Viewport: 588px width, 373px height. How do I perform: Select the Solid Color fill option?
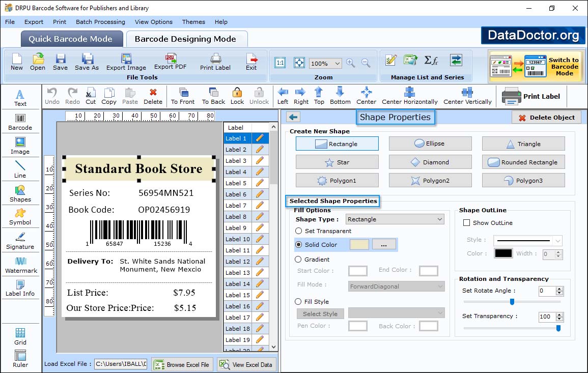tap(298, 244)
